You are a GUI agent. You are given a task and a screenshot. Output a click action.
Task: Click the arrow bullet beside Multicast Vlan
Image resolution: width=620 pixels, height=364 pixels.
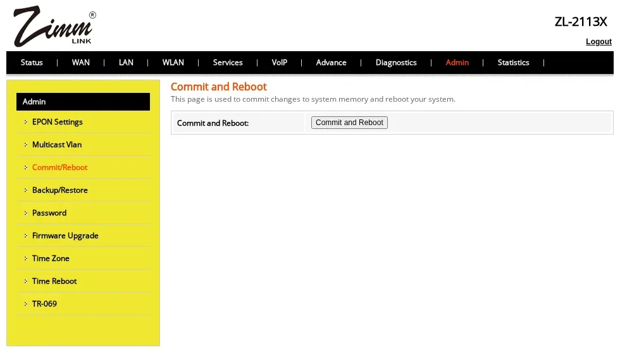click(26, 145)
